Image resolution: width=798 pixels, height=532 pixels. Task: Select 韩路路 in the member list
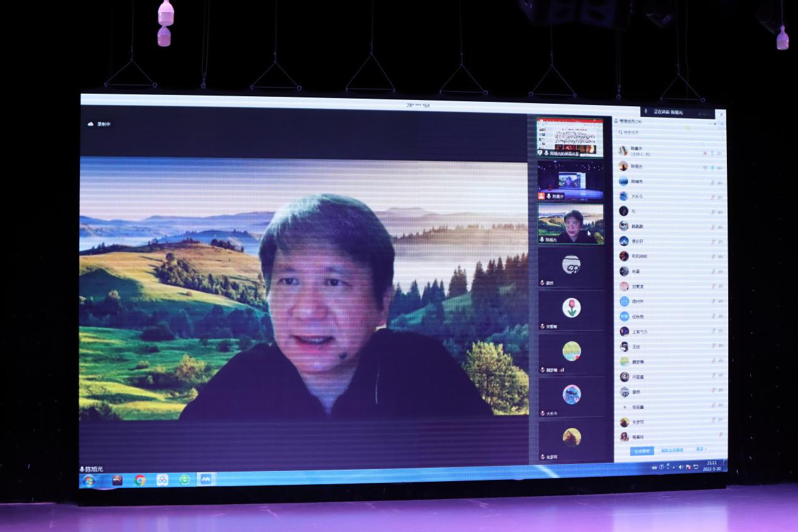(x=637, y=226)
